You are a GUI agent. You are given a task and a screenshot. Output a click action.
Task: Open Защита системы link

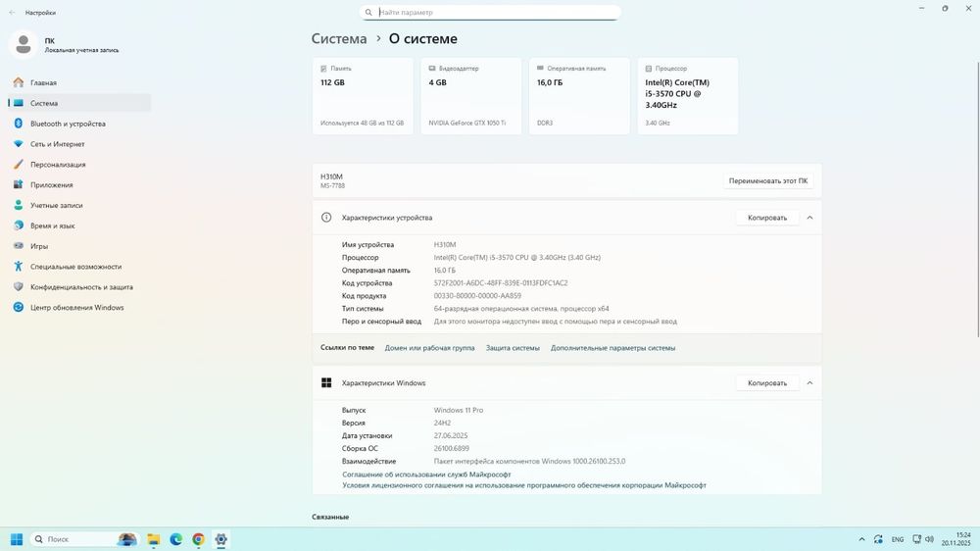[x=513, y=348]
